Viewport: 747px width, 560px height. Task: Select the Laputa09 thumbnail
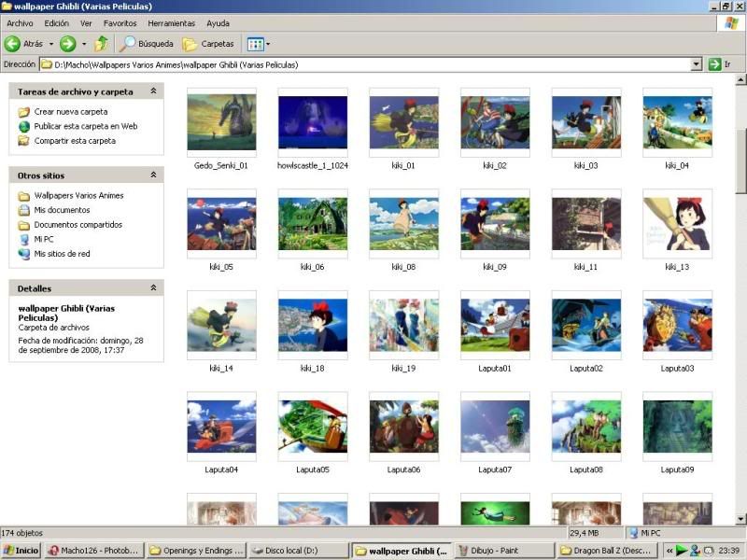click(x=678, y=427)
